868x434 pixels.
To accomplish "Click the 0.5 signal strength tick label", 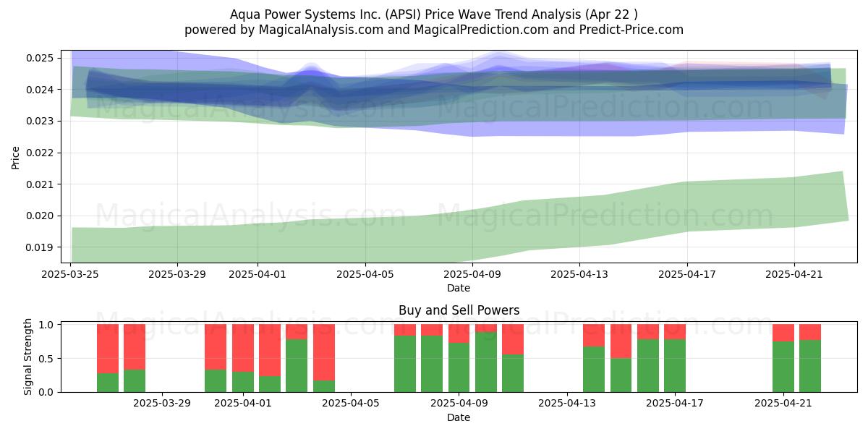I will point(47,359).
